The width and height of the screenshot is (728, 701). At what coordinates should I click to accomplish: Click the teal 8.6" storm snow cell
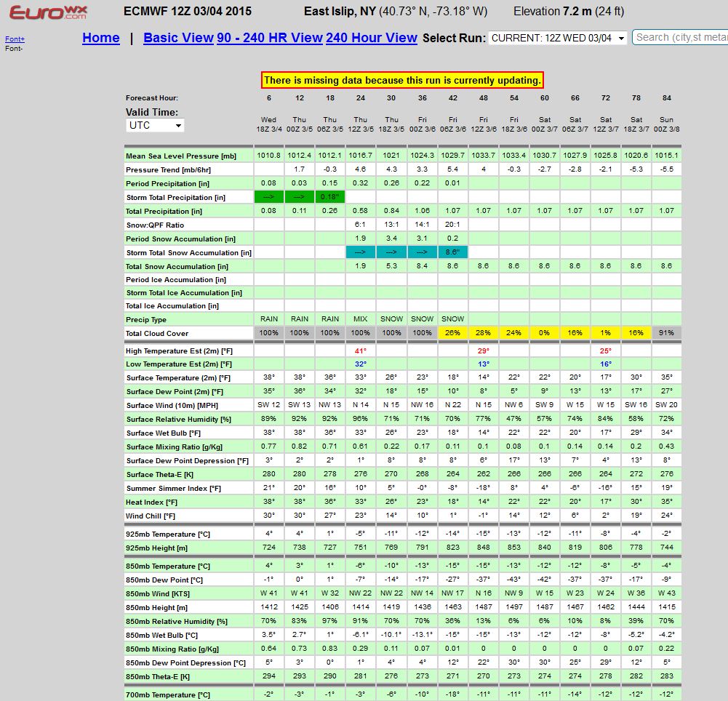coord(452,252)
